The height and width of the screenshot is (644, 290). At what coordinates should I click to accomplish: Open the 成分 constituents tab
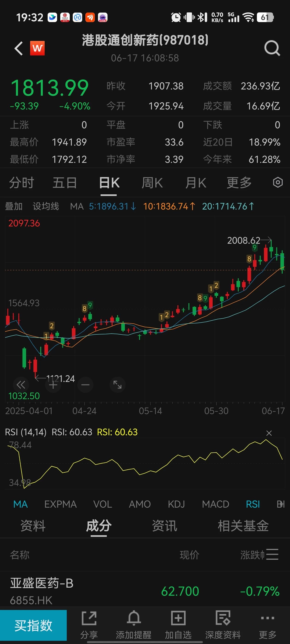[99, 526]
